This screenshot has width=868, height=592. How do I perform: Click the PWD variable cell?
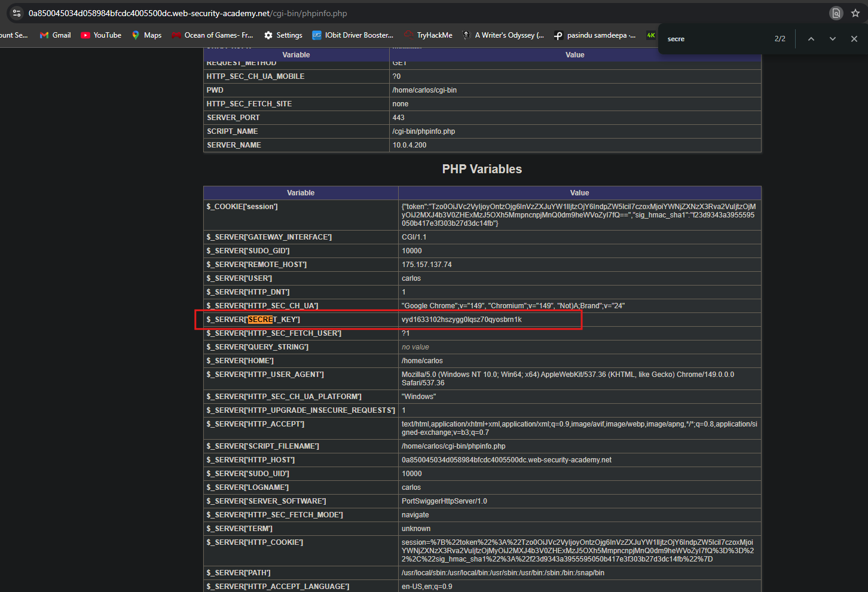tap(297, 90)
